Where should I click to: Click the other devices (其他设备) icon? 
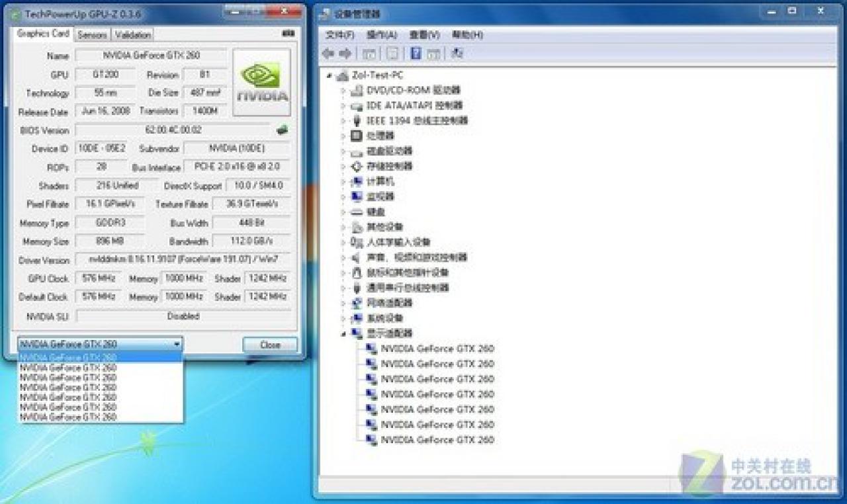(356, 227)
